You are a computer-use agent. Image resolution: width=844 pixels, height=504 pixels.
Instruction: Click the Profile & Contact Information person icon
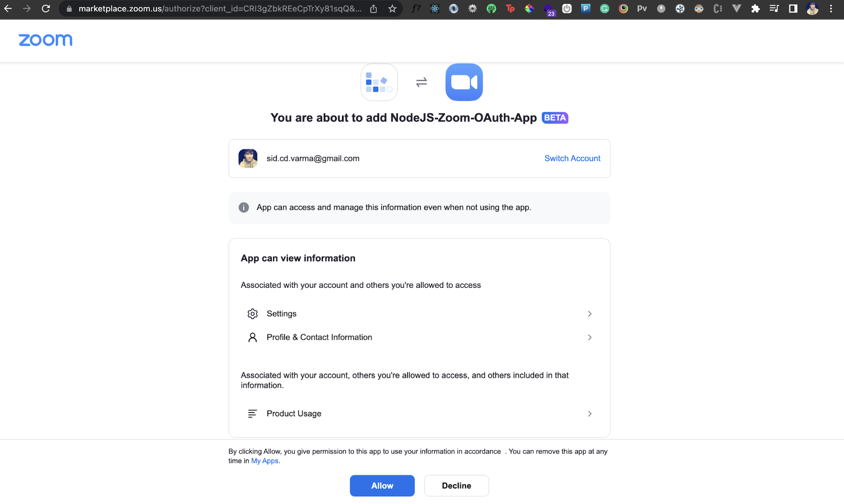coord(252,337)
